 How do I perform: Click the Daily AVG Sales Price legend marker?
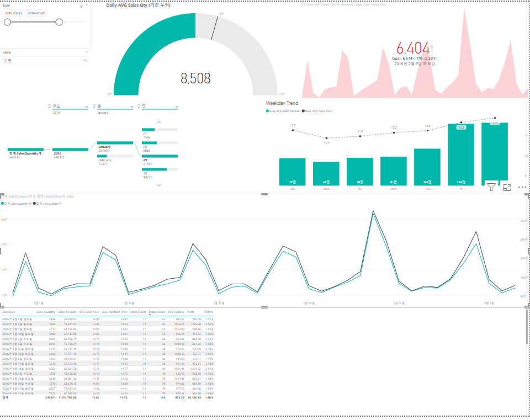click(303, 111)
